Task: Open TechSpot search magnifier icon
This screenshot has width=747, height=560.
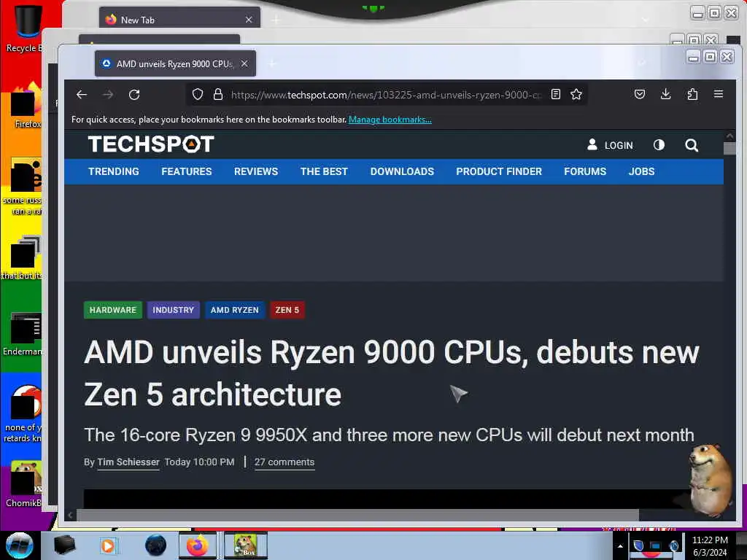Action: (x=692, y=145)
